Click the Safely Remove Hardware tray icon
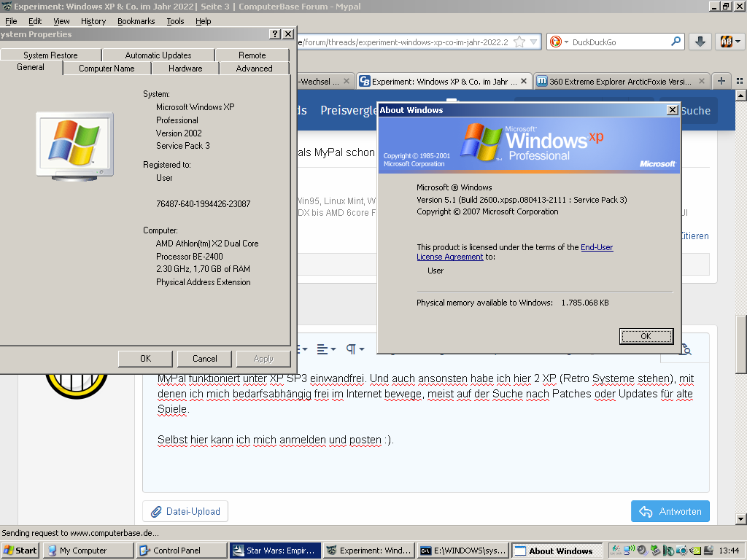Viewport: 747px width, 560px height. click(x=656, y=550)
